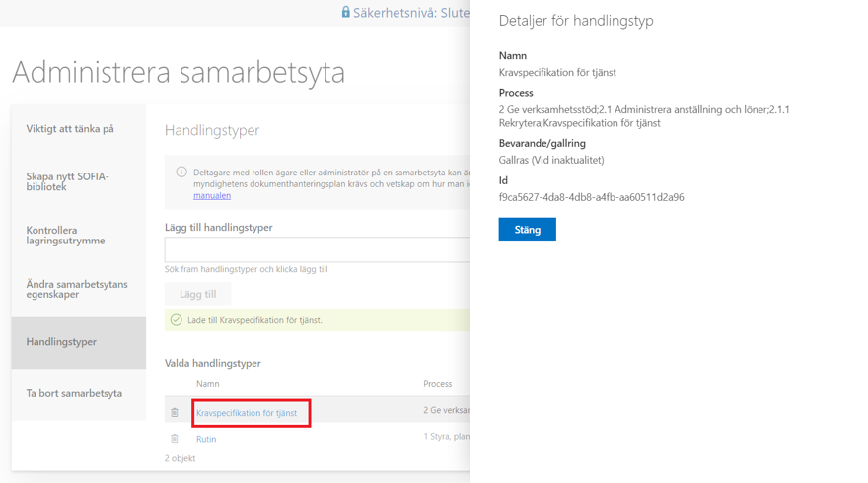Click the info icon in the notice box
Screen dimensions: 868x483
click(x=181, y=172)
